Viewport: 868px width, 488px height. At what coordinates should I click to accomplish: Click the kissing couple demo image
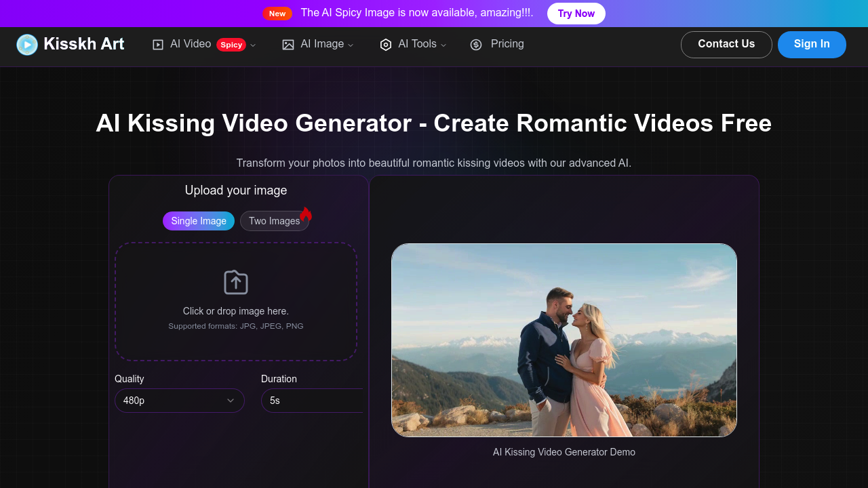pos(564,340)
